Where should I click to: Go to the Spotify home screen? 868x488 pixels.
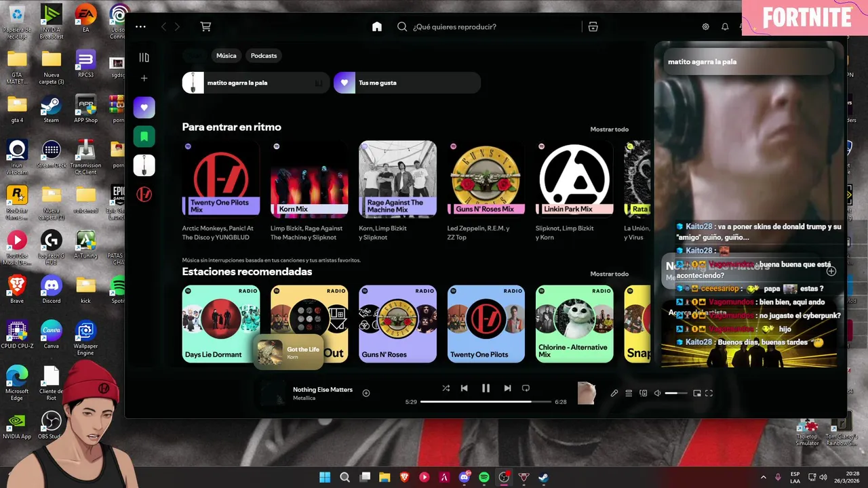click(x=377, y=26)
